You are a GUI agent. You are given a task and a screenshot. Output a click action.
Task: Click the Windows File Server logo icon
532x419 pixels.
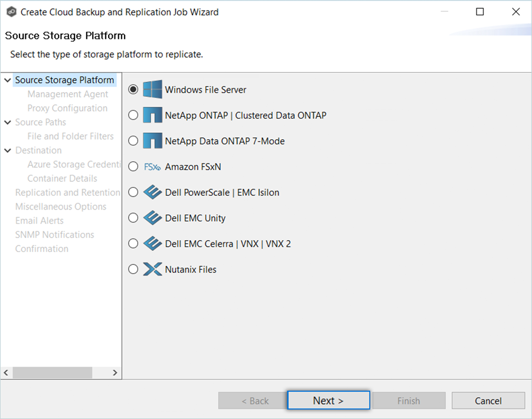coord(152,90)
